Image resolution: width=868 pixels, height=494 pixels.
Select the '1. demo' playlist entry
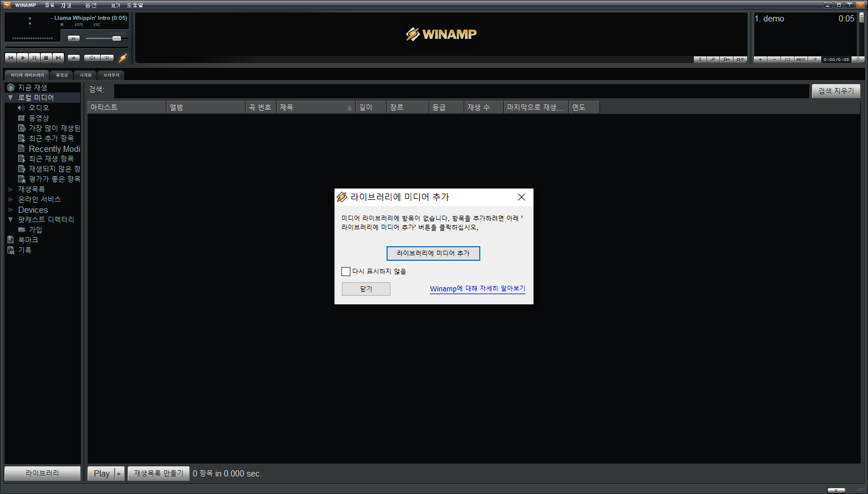coord(805,19)
